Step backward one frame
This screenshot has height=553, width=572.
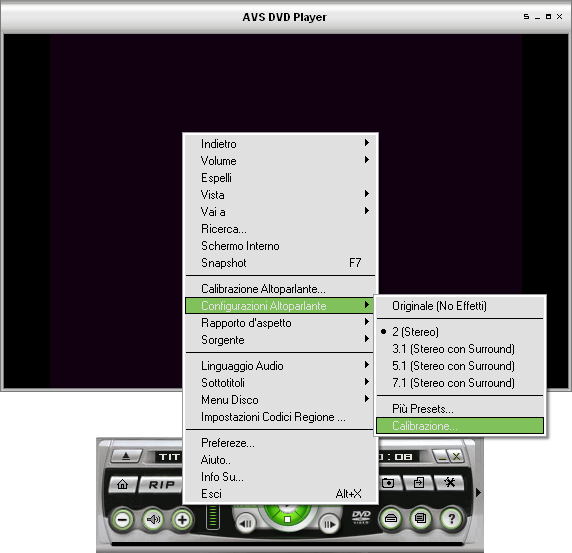(246, 524)
